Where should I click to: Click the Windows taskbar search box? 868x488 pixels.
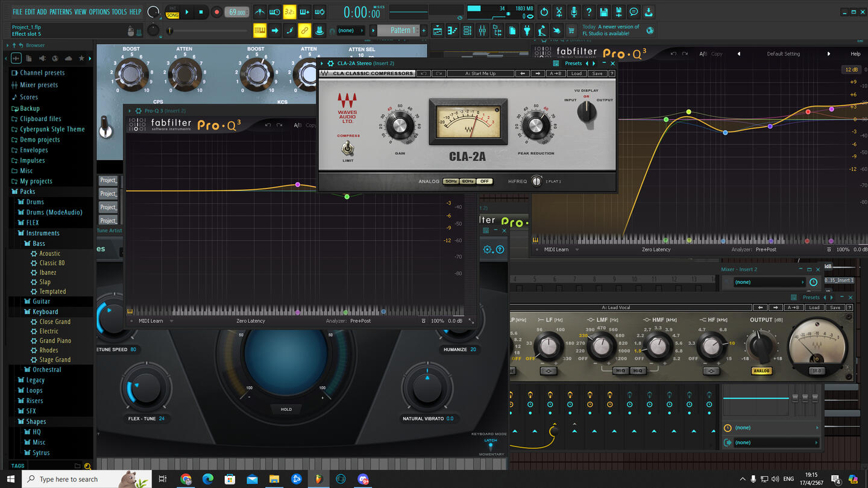coord(69,480)
